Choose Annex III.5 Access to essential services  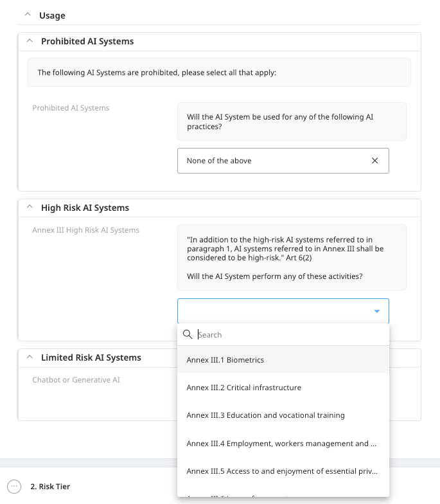coord(283,471)
